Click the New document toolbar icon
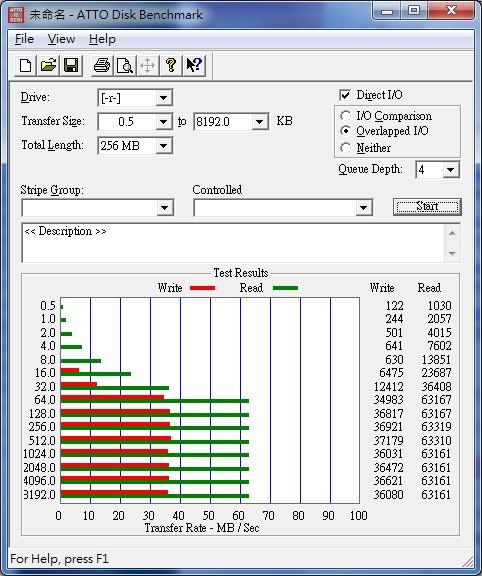482x576 pixels. [x=25, y=66]
